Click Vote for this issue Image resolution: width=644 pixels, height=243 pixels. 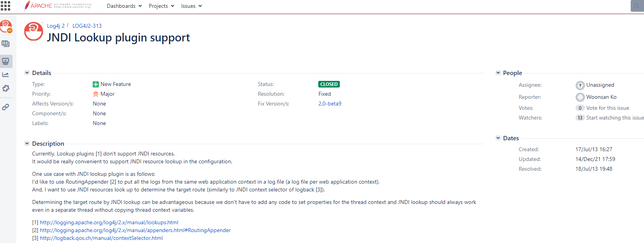(607, 108)
